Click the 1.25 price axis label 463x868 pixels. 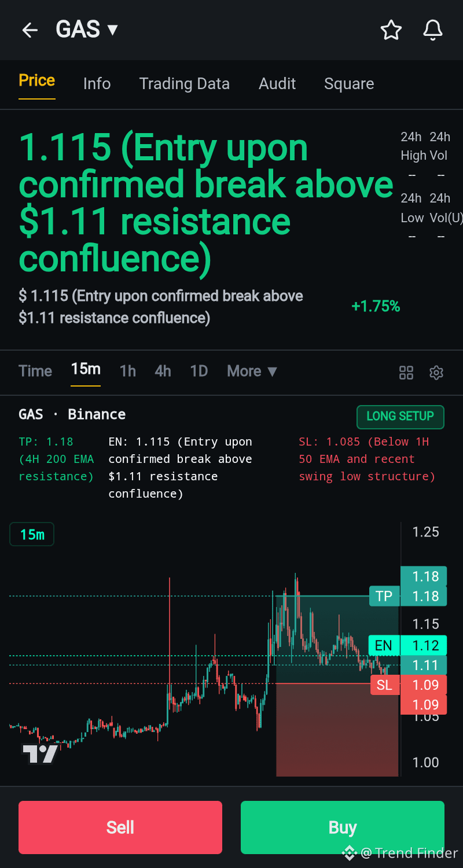pos(425,532)
